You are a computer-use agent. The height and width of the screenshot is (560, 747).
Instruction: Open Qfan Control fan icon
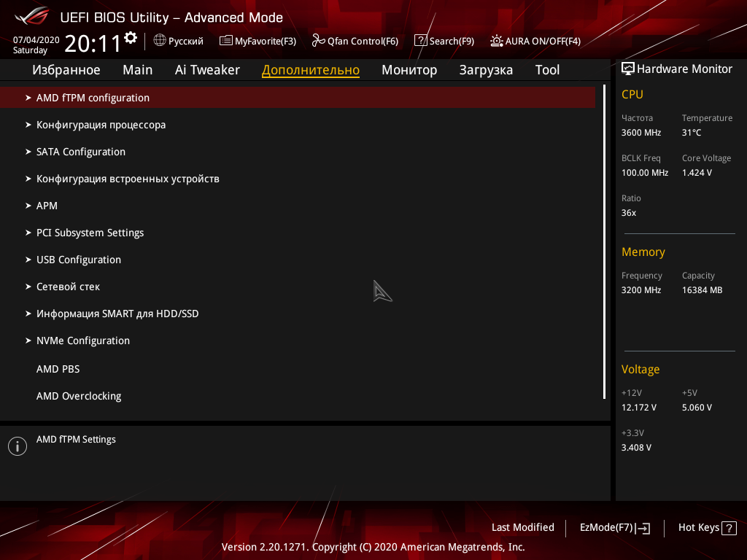click(318, 41)
